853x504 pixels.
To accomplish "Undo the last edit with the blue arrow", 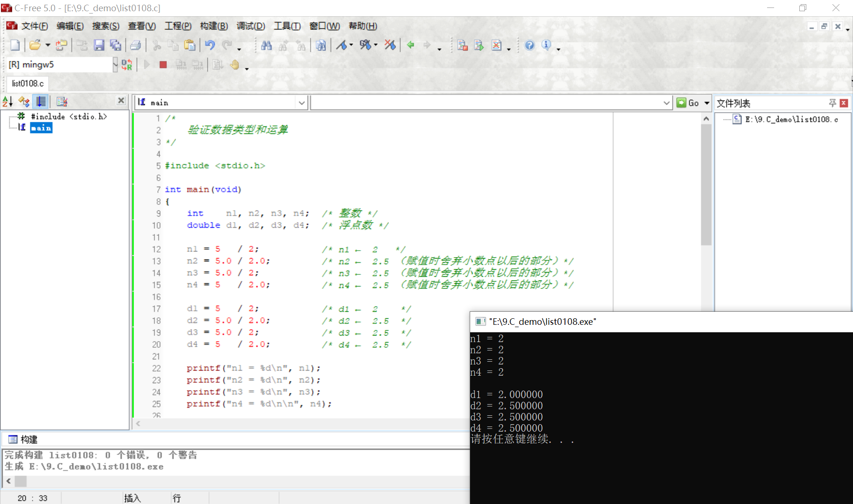I will (210, 45).
